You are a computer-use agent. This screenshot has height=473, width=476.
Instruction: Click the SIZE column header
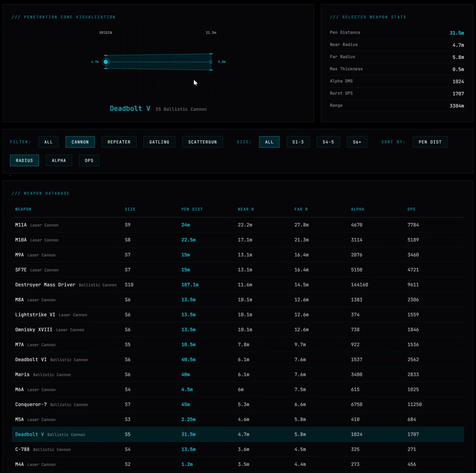(x=130, y=209)
